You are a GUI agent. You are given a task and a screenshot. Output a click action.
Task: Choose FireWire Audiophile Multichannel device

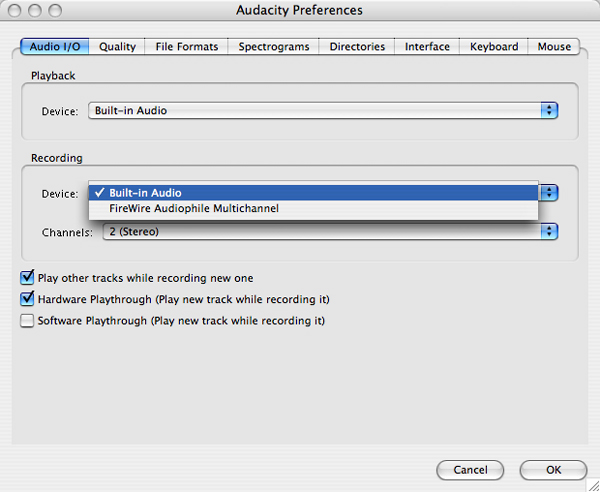(x=313, y=209)
